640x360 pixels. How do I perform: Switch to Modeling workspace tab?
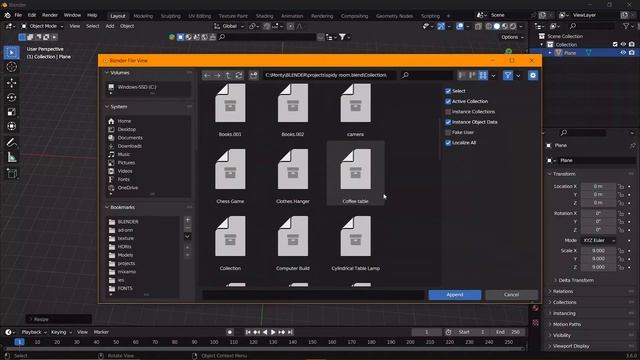[x=143, y=16]
